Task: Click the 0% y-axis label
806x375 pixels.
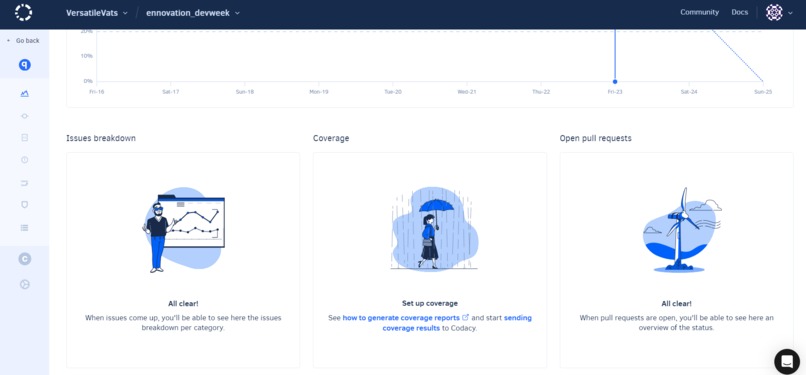Action: click(88, 81)
